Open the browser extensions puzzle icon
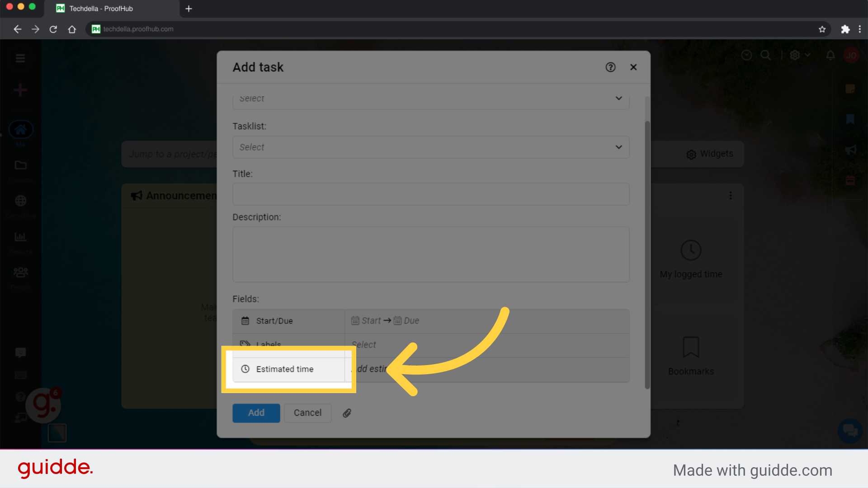This screenshot has width=868, height=488. point(845,29)
